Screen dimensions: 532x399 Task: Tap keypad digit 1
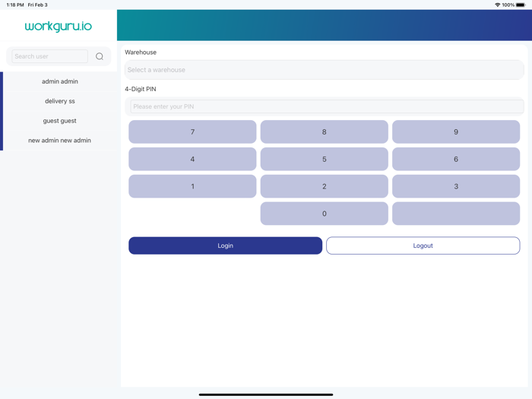coord(192,186)
